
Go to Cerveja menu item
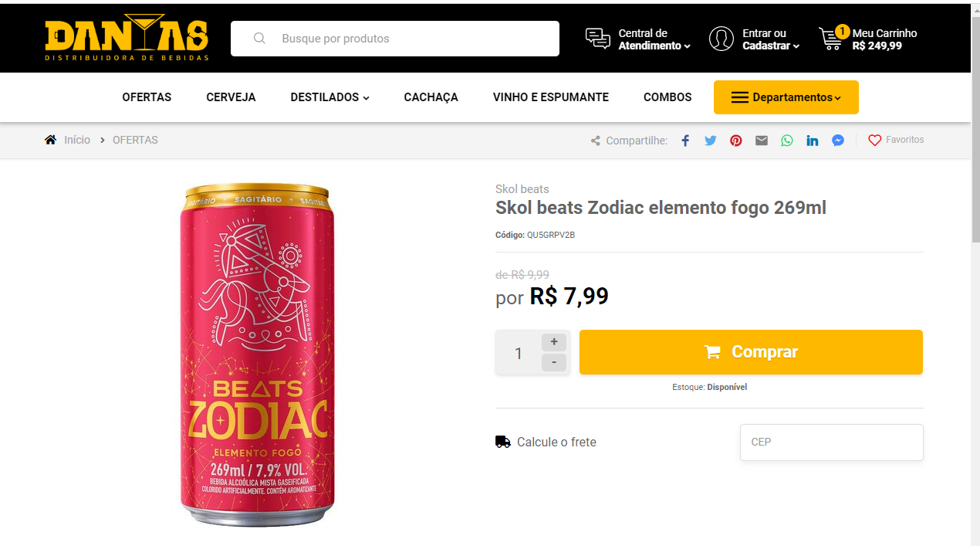231,97
